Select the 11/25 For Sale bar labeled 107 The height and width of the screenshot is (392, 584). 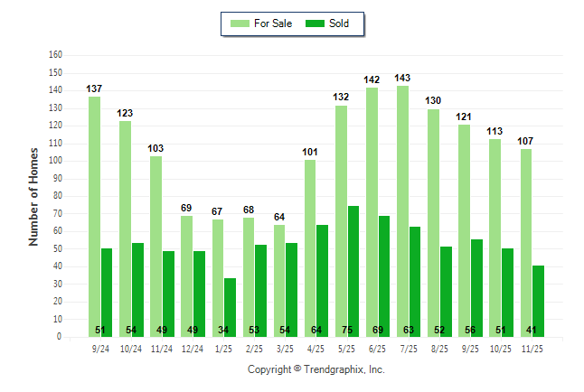pos(526,242)
